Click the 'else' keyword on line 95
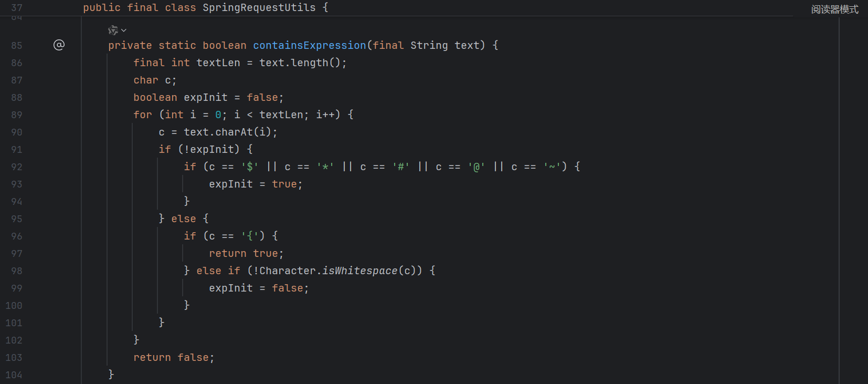The width and height of the screenshot is (868, 384). click(183, 219)
